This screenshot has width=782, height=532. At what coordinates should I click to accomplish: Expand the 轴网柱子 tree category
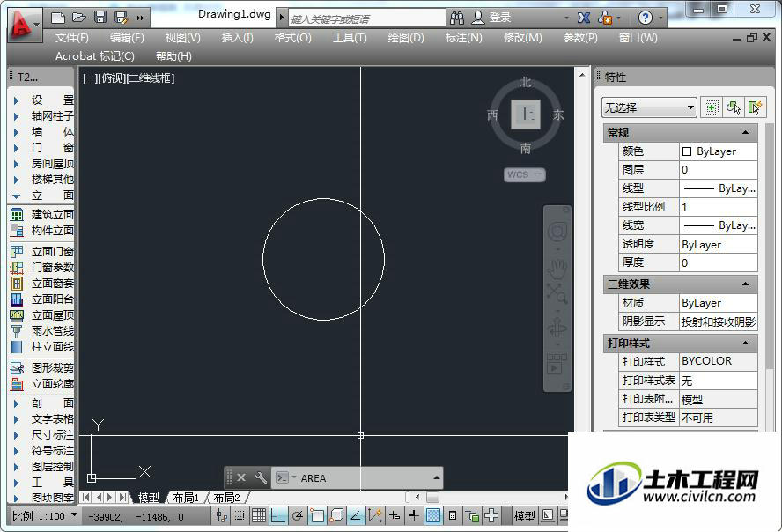[x=16, y=116]
